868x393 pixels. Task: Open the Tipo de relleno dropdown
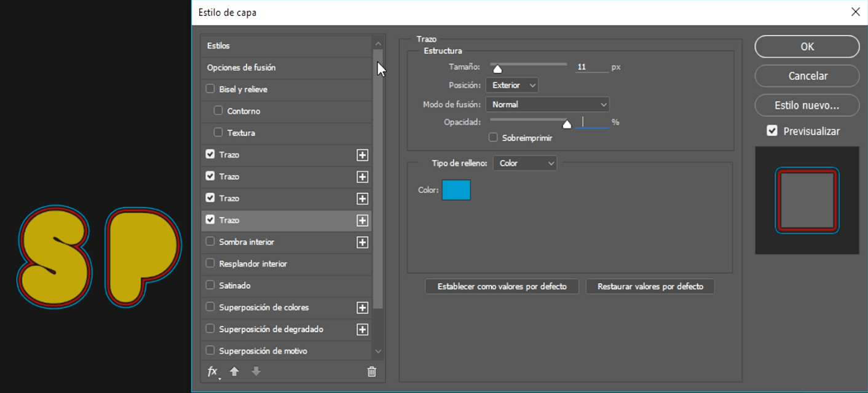[x=525, y=163]
